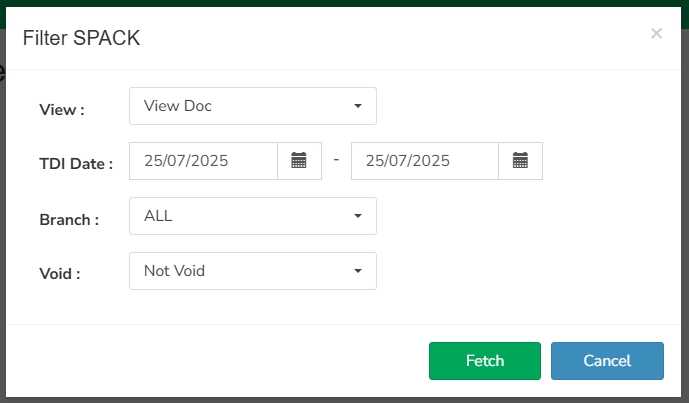Open the calendar picker for end TDI Date
689x403 pixels.
(520, 161)
